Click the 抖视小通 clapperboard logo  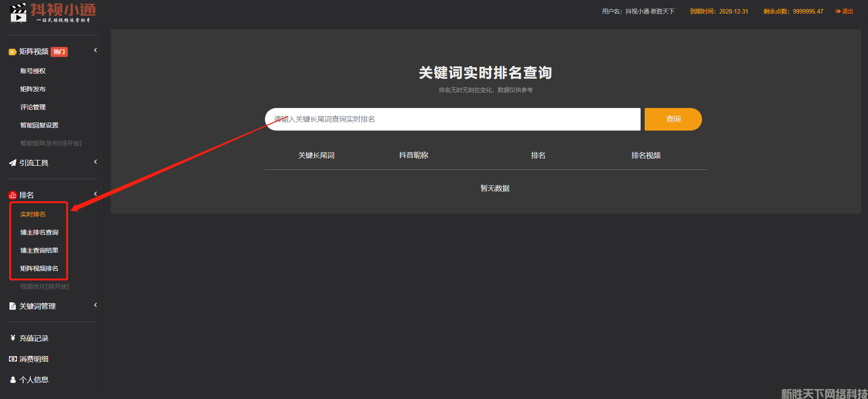pyautogui.click(x=18, y=12)
